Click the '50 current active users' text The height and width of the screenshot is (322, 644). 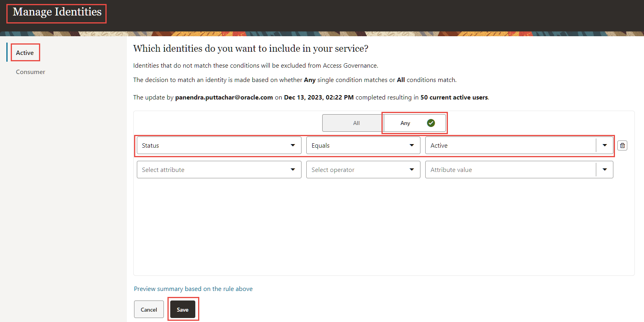(454, 98)
